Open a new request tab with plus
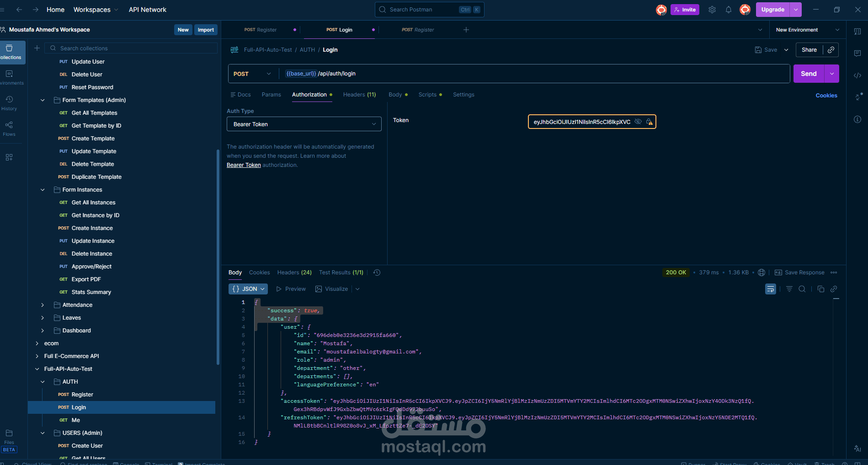 [466, 30]
